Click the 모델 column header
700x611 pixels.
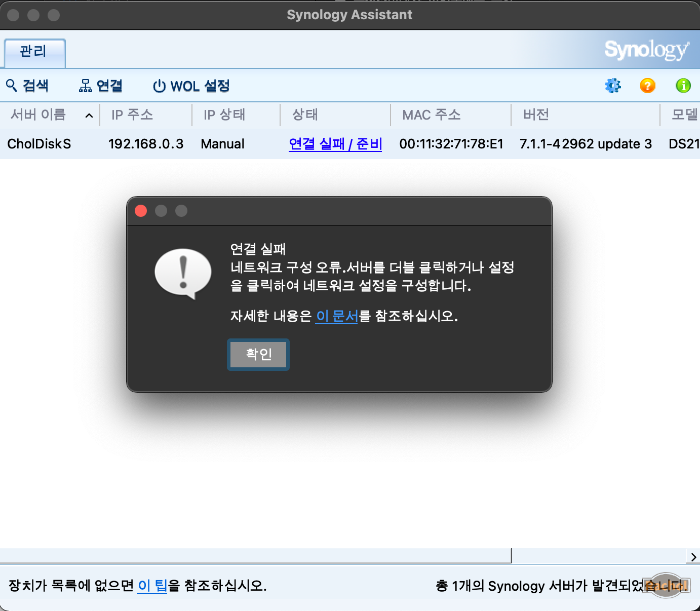click(680, 115)
